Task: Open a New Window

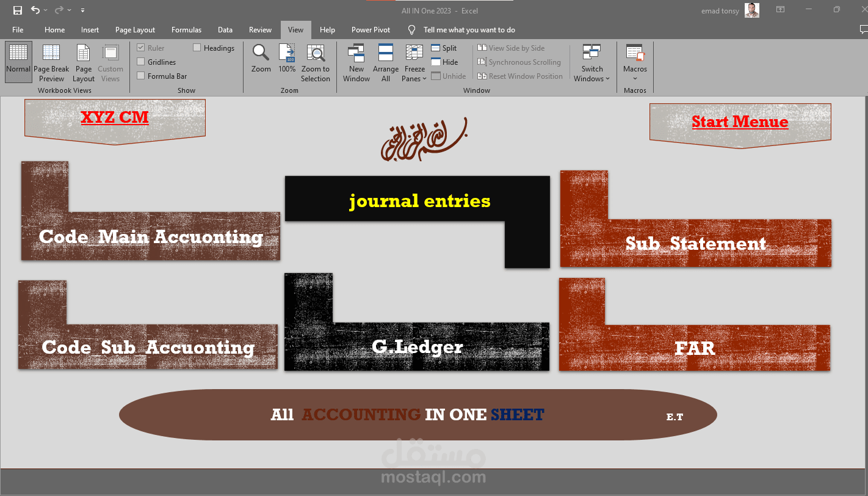Action: coord(356,62)
